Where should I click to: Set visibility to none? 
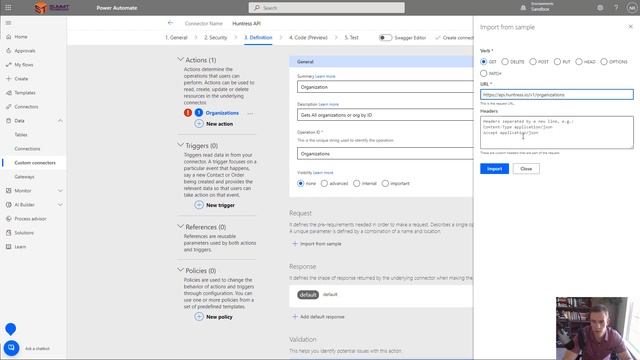301,183
